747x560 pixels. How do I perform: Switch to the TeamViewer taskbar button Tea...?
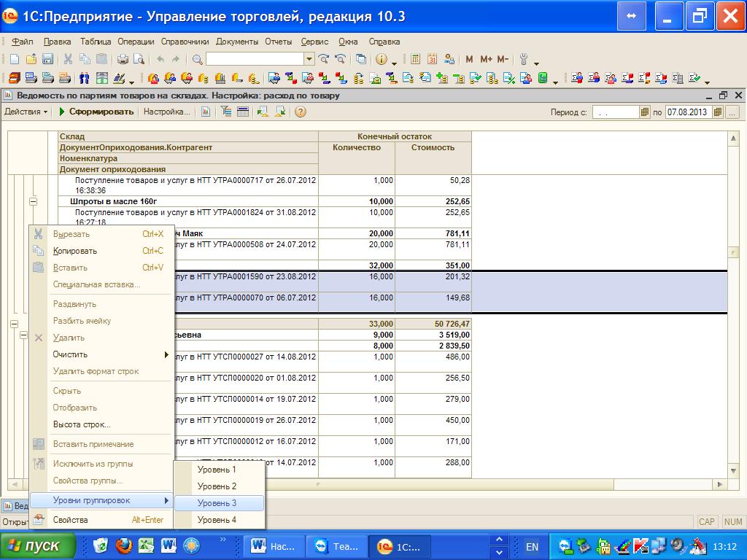[337, 547]
